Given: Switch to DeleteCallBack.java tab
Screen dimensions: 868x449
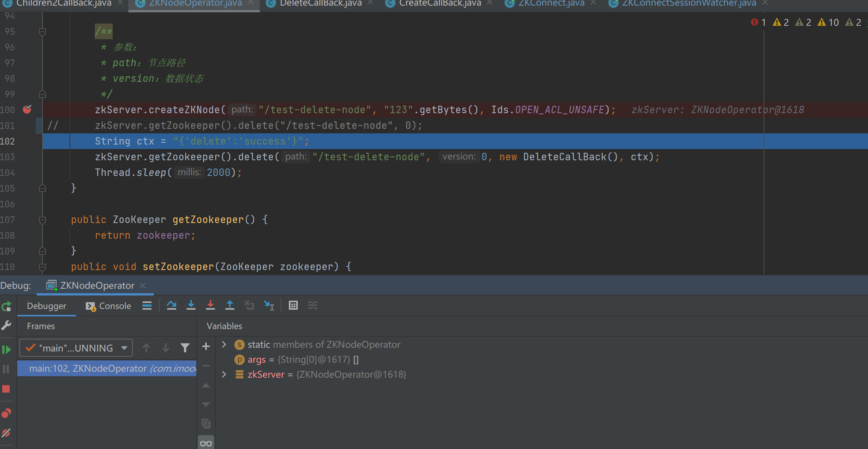Looking at the screenshot, I should tap(321, 4).
